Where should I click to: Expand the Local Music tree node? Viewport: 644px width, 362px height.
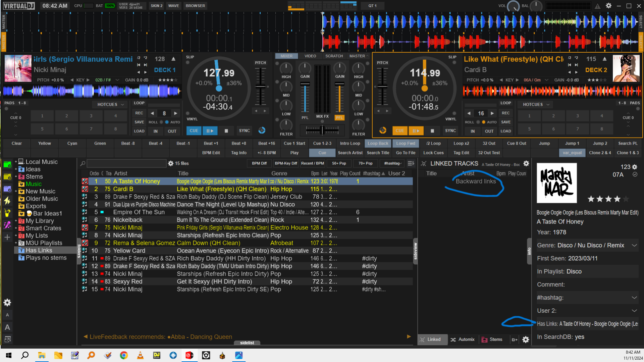[x=15, y=162]
